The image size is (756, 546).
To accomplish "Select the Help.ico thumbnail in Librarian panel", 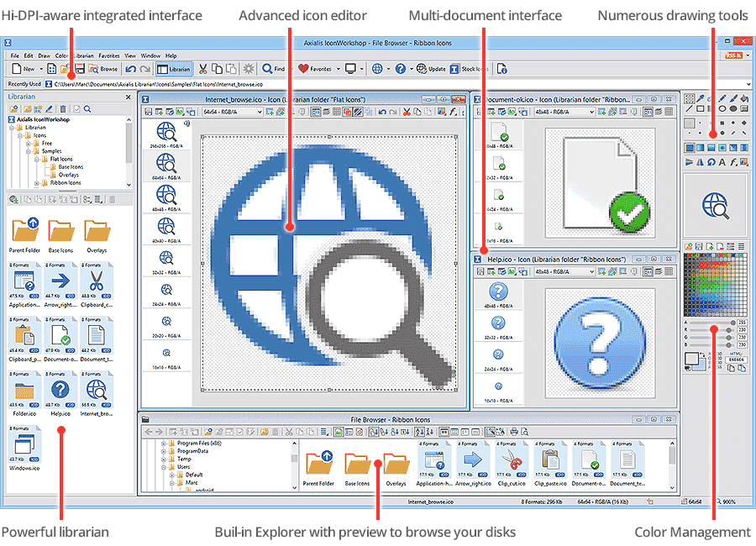I will [x=59, y=391].
